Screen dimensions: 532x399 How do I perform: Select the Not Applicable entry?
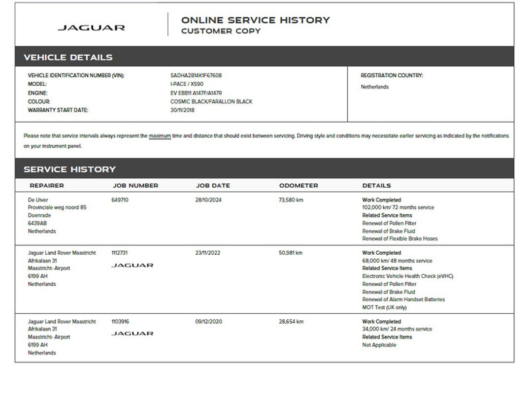379,345
